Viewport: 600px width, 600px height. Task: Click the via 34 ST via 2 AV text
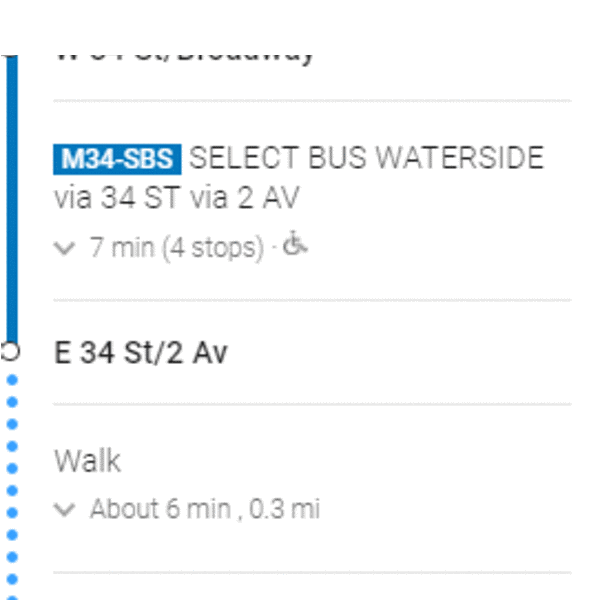pyautogui.click(x=176, y=199)
